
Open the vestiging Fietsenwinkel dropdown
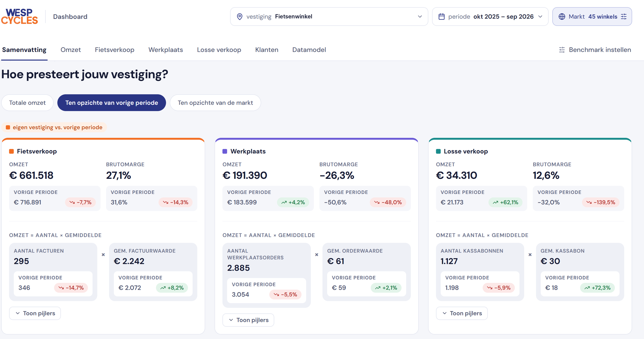pos(329,17)
